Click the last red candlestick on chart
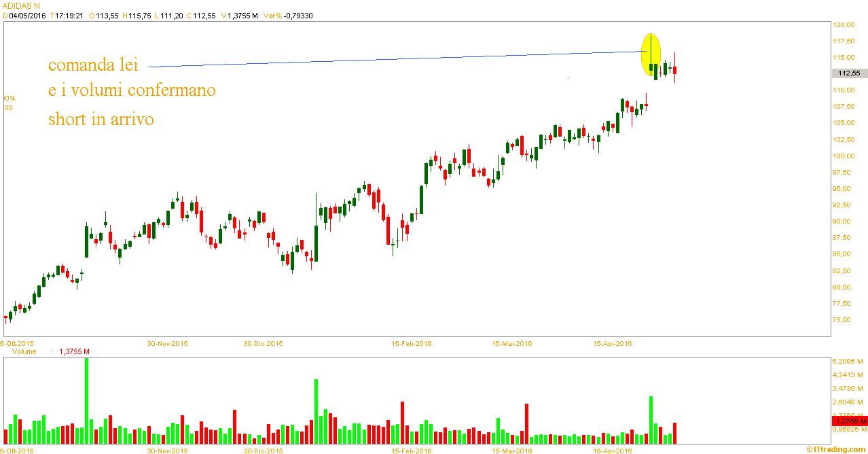Image resolution: width=868 pixels, height=454 pixels. point(674,67)
